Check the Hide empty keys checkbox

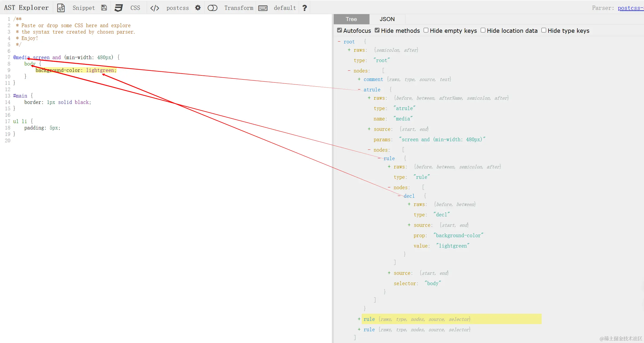(x=426, y=30)
